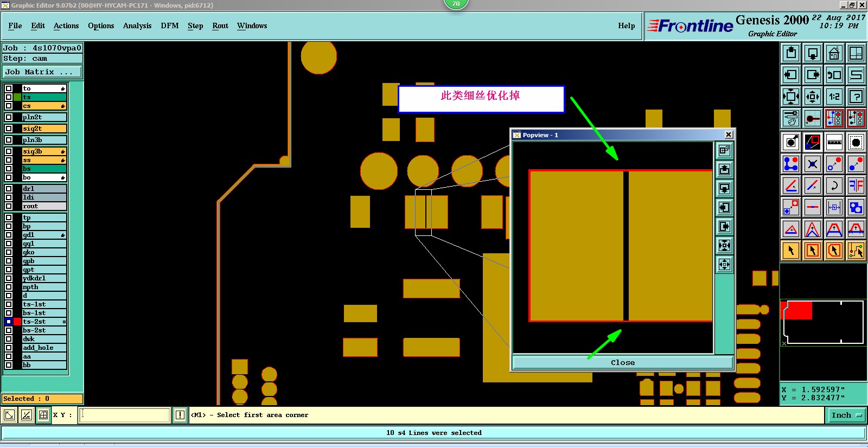Viewport: 868px width, 448px height.
Task: Click the exclamation mark icon in bottom bar
Action: click(180, 415)
